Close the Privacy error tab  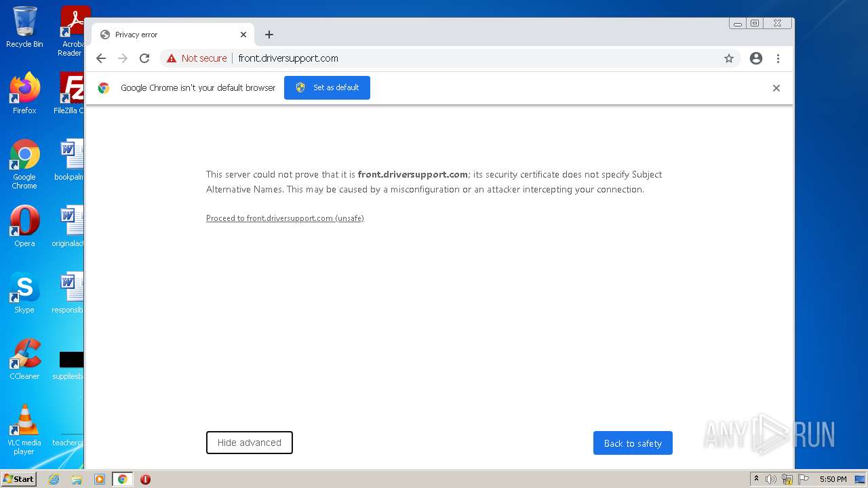243,35
